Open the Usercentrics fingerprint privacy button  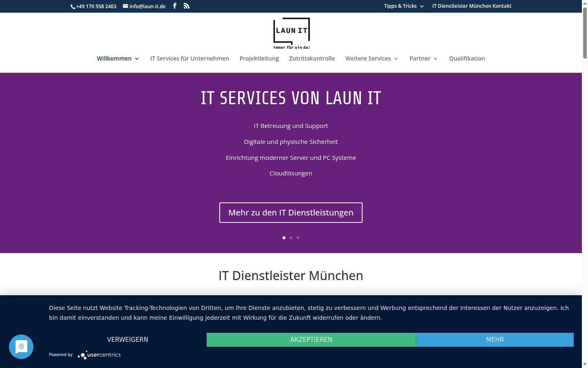point(21,347)
